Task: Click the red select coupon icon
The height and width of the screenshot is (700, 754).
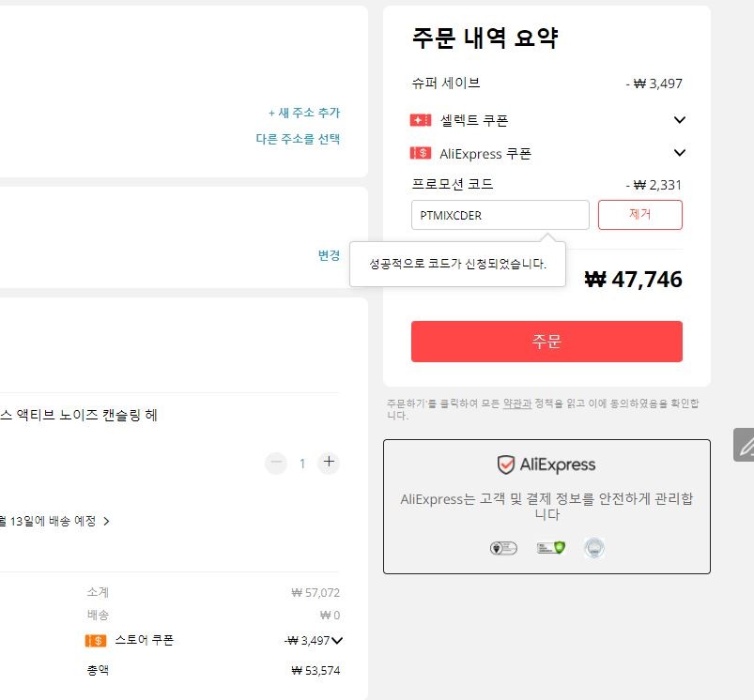Action: [421, 119]
